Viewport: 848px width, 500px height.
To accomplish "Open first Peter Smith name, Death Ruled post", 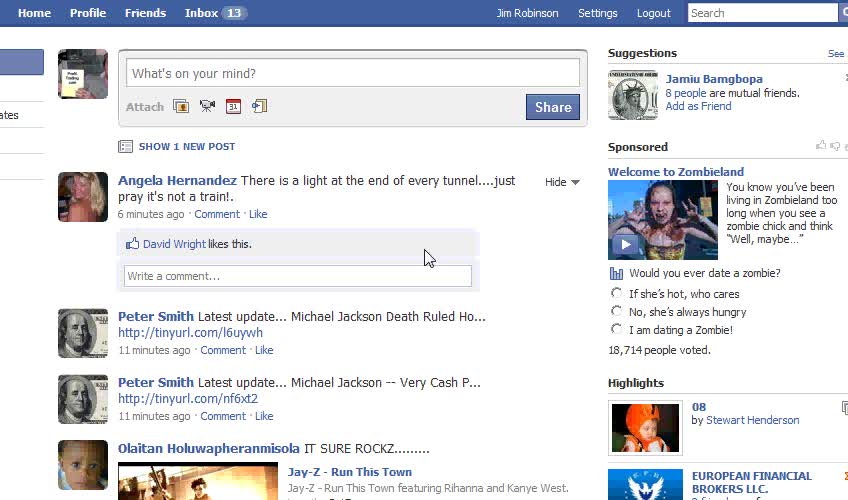I will coord(156,316).
